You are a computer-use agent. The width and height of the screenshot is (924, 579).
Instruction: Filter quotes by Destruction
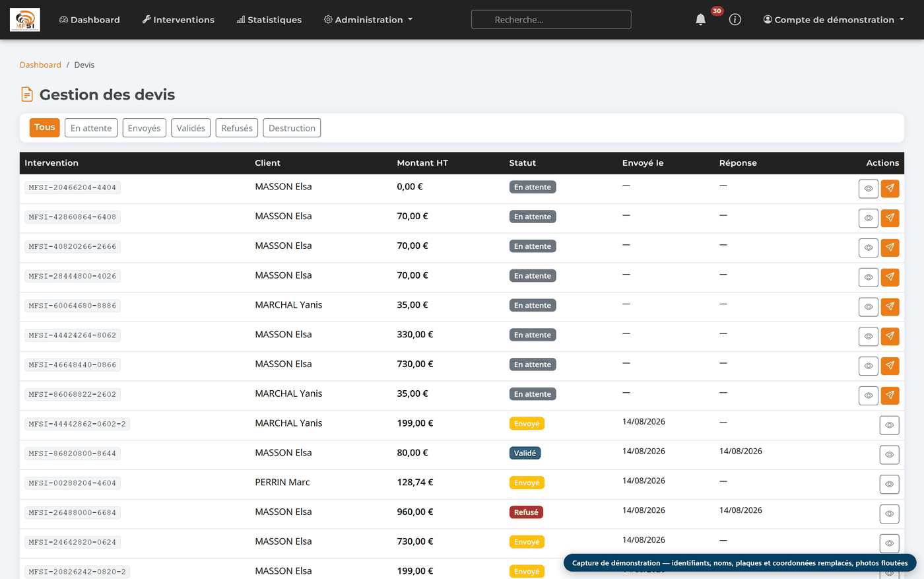[292, 128]
